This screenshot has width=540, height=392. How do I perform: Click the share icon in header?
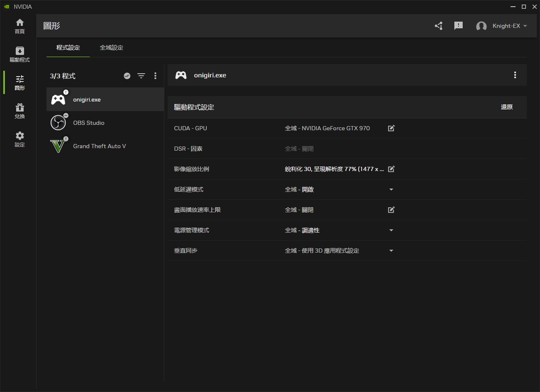439,26
